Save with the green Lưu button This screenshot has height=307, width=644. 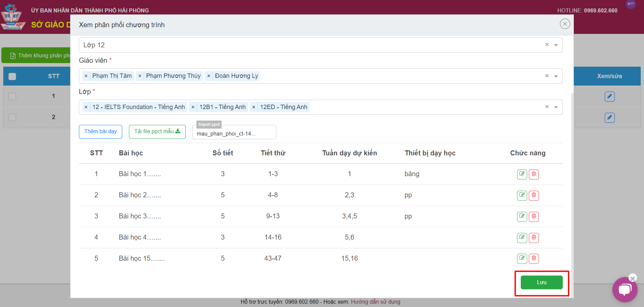pos(541,283)
